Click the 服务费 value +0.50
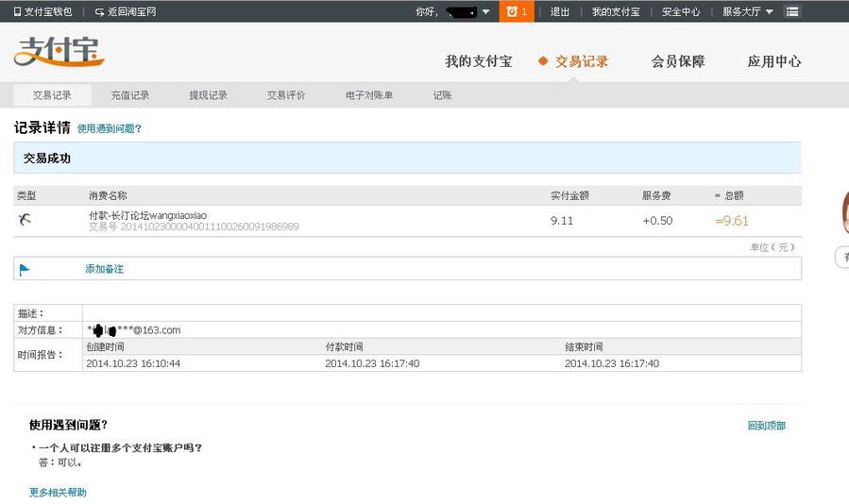 click(x=657, y=220)
